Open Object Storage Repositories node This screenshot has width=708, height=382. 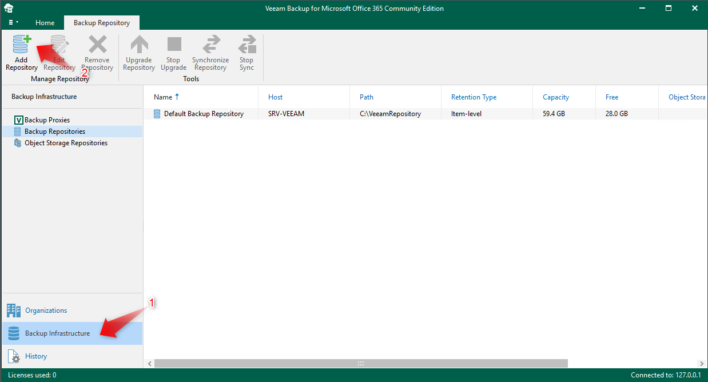pos(66,143)
